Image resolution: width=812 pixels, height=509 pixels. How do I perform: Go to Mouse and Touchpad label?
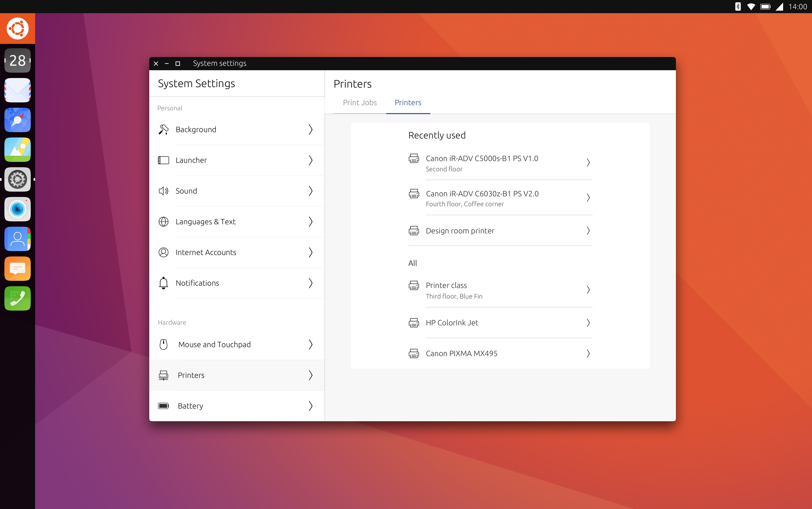click(214, 344)
